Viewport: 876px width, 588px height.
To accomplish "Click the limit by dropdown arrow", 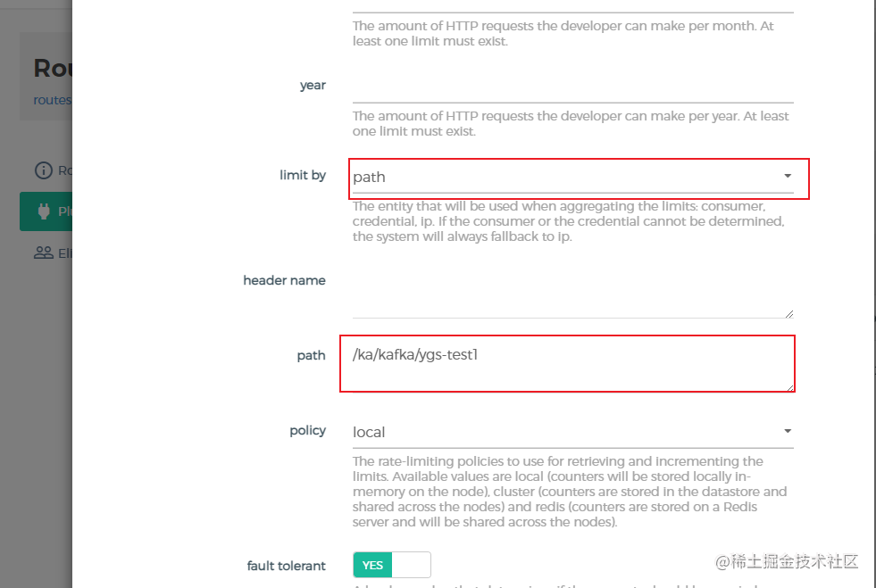I will coord(788,176).
